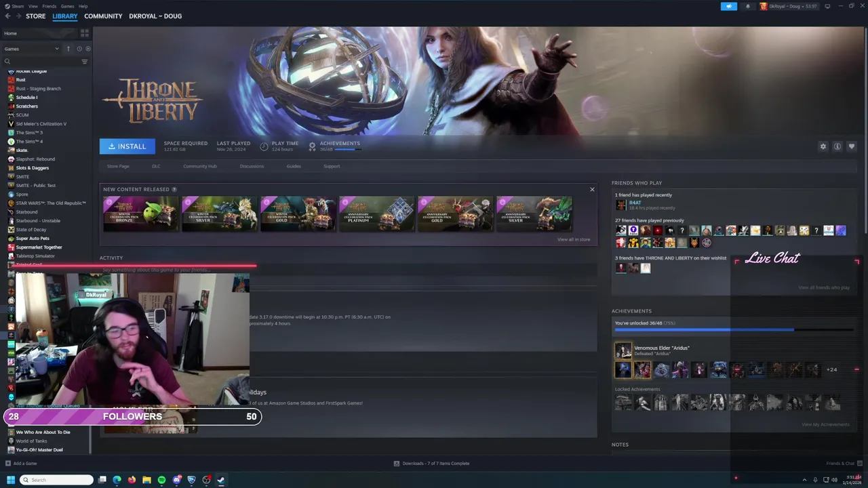This screenshot has height=488, width=868.
Task: Open Winter Celebration Pack Bronze thumbnail
Action: tap(141, 214)
